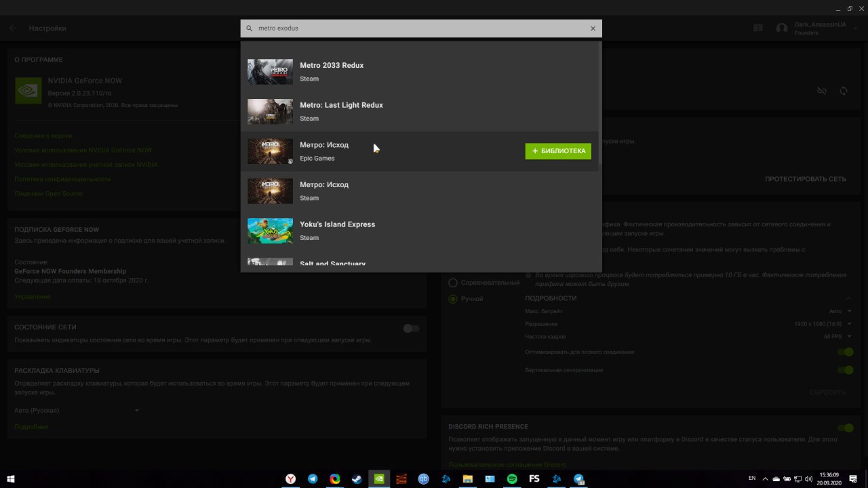Select Yoku's Island Express result

click(x=421, y=231)
